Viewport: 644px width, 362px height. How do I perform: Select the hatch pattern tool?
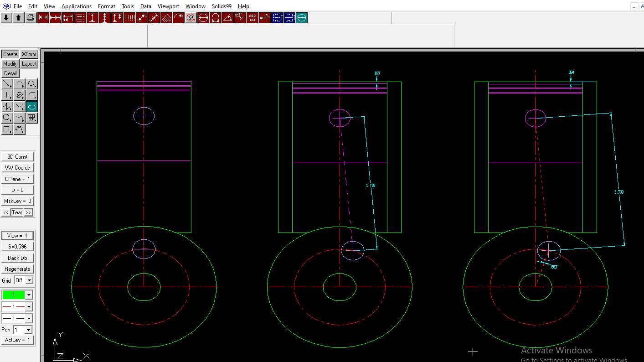click(166, 17)
